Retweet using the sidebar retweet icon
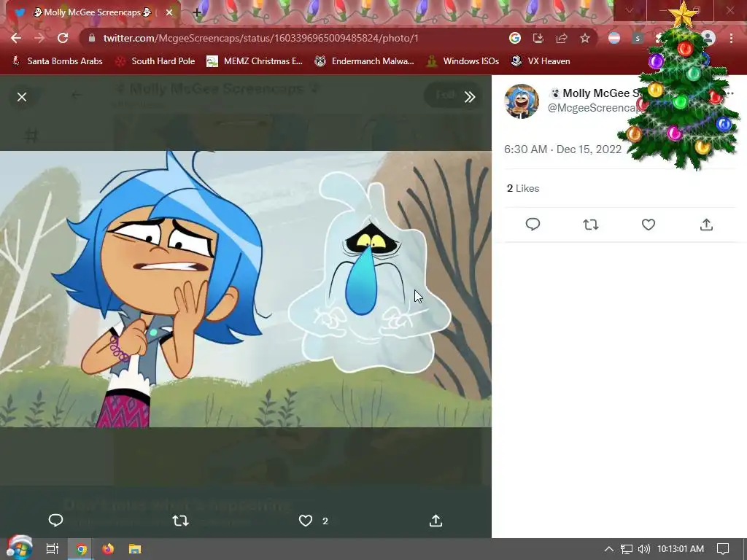Screen dimensions: 747x560 pyautogui.click(x=591, y=225)
